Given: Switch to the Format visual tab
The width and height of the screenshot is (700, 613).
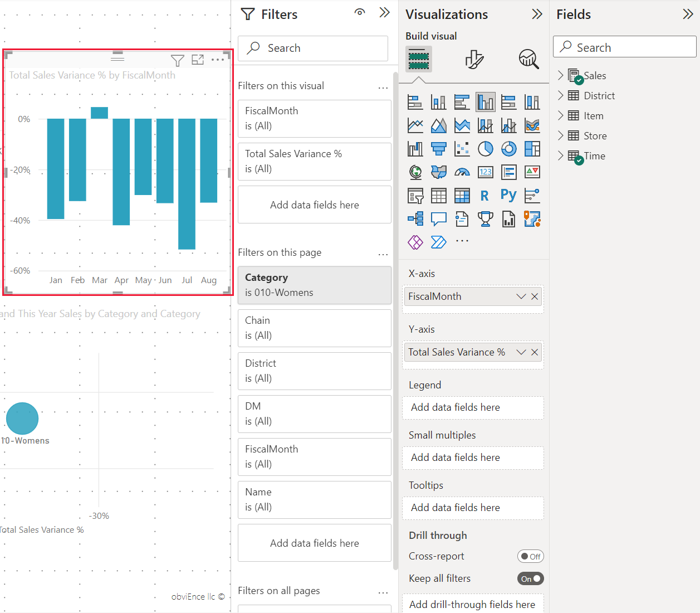Looking at the screenshot, I should tap(474, 59).
